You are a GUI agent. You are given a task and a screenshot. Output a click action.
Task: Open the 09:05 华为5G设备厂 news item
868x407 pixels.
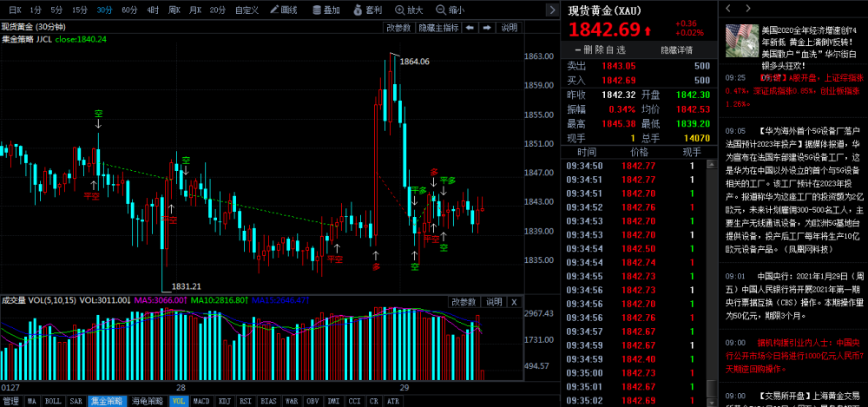tap(793, 191)
